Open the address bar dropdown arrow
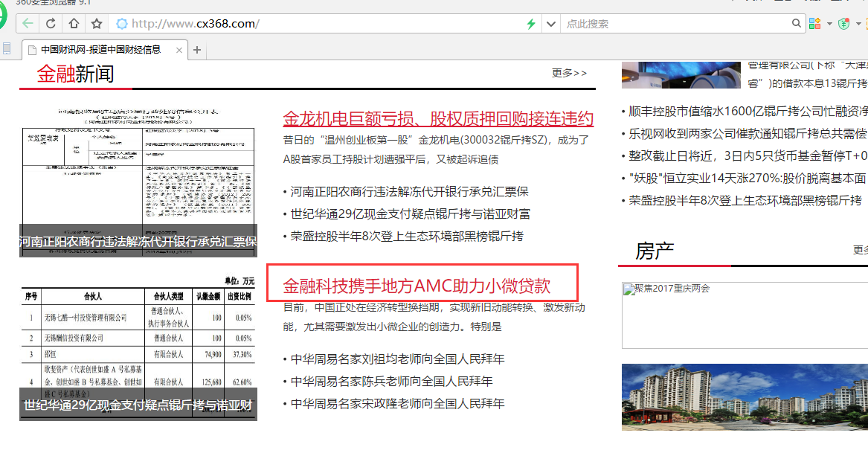The height and width of the screenshot is (456, 868). coord(551,24)
